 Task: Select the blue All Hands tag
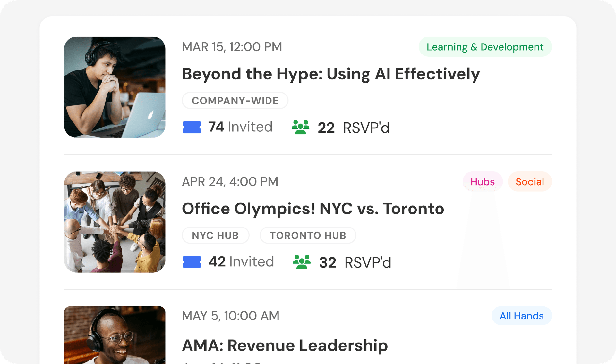(522, 316)
